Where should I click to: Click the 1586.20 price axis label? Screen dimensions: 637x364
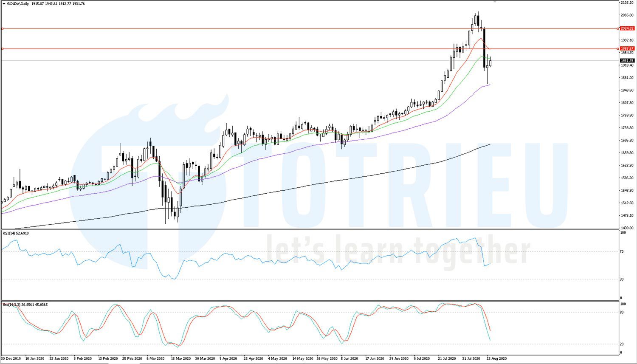(627, 178)
